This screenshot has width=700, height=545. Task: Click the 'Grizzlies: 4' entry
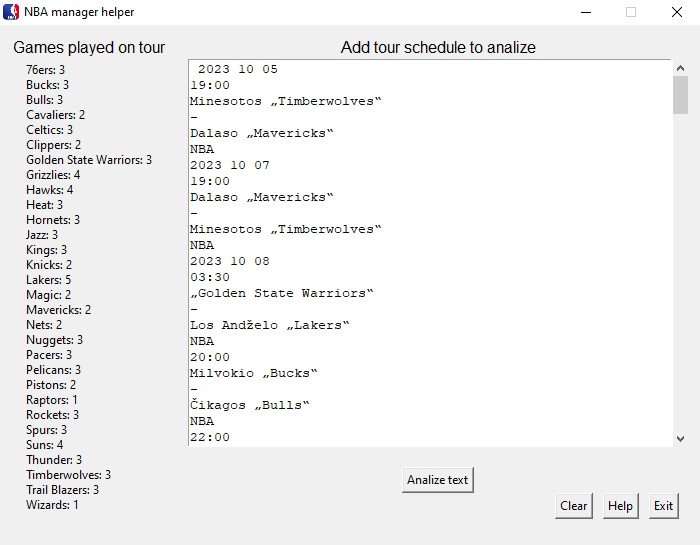tap(53, 175)
